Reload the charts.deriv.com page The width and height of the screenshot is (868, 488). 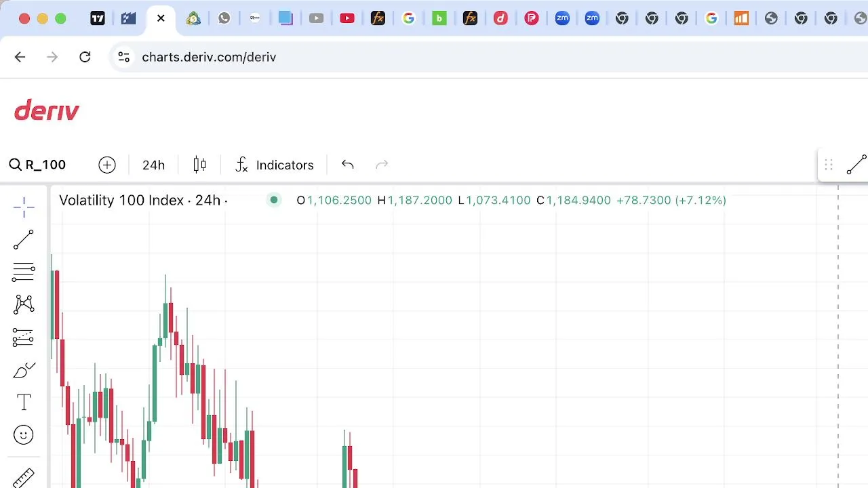pos(85,57)
